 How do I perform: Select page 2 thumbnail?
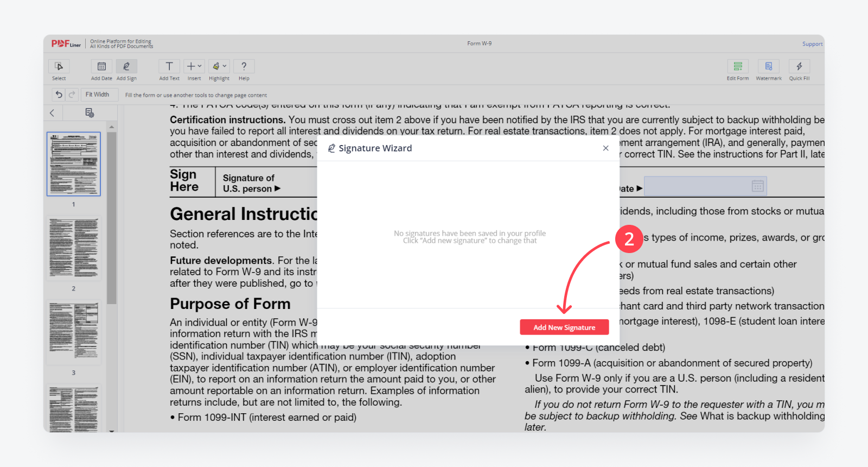point(74,248)
